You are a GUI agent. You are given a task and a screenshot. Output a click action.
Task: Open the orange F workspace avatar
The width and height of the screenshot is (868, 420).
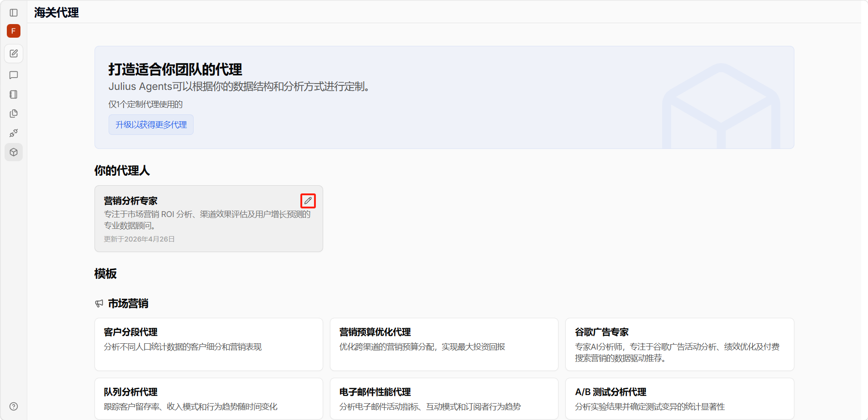14,31
